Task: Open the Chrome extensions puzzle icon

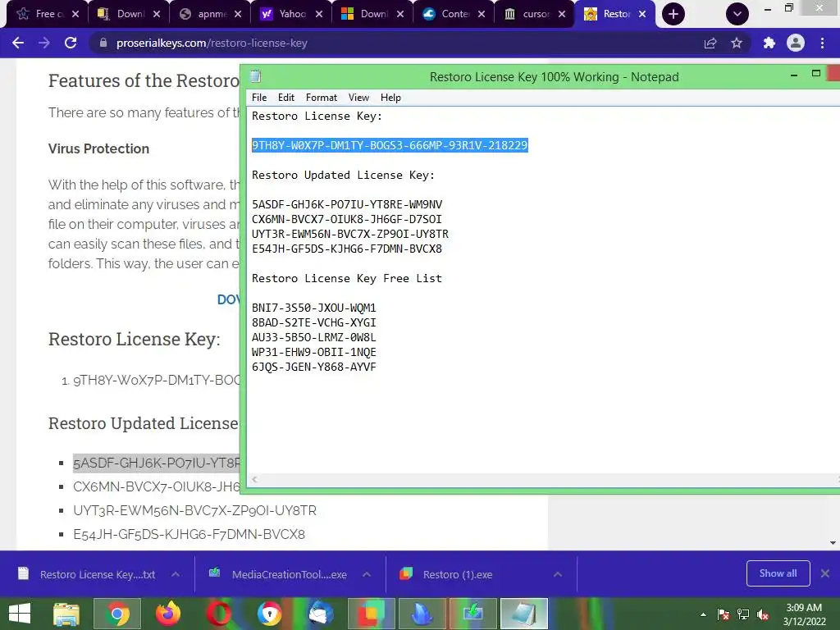Action: coord(769,43)
